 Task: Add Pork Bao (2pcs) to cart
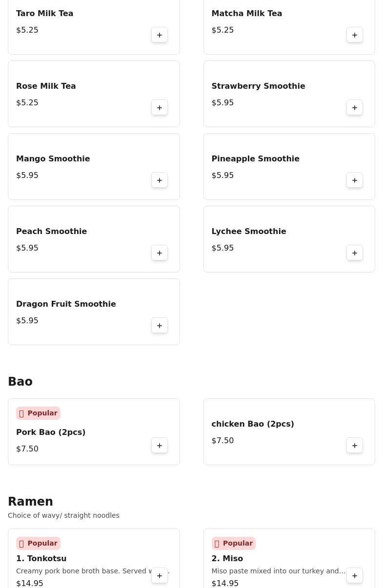tap(160, 446)
